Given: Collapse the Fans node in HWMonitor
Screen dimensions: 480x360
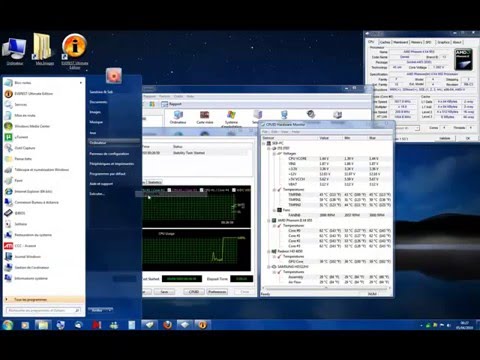Looking at the screenshot, I should click(x=274, y=210).
